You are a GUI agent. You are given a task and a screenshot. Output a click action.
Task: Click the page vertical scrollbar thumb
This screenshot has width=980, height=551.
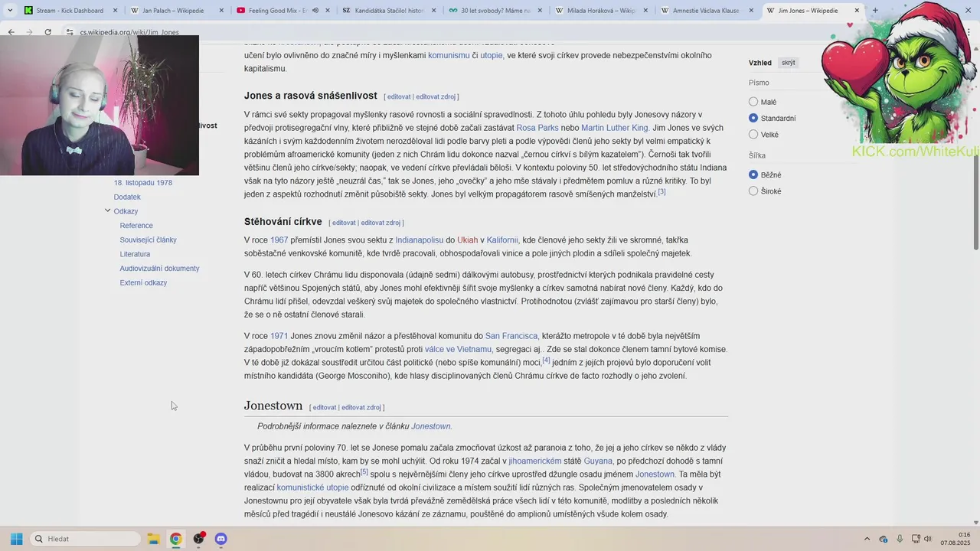tap(975, 204)
